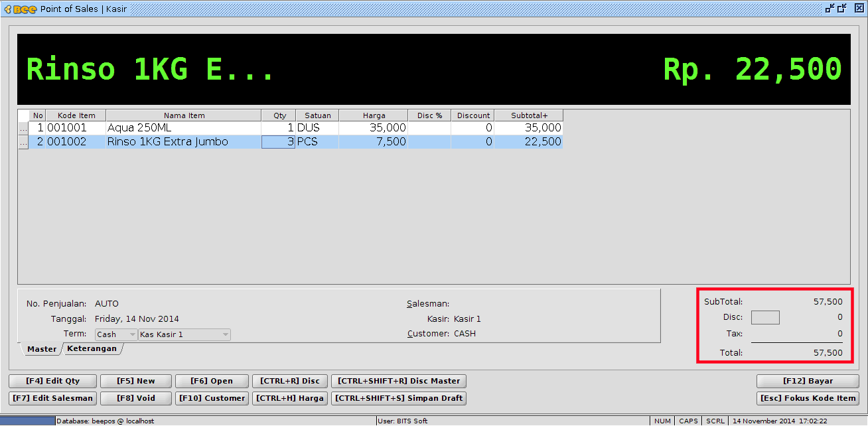This screenshot has width=868, height=426.
Task: Click the [F7] Edit Salesman button
Action: (x=53, y=398)
